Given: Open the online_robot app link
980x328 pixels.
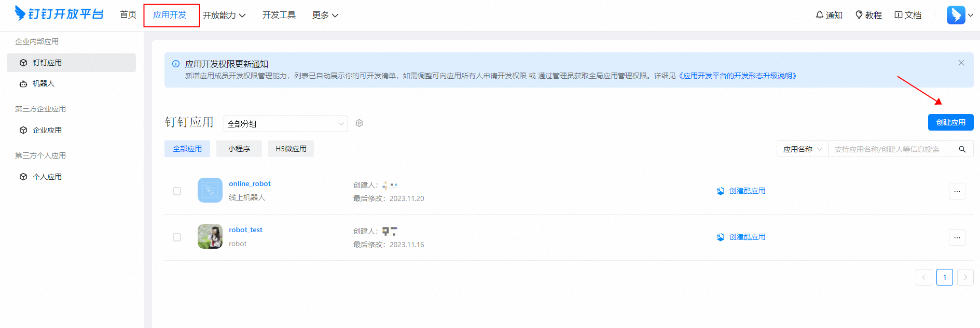Looking at the screenshot, I should tap(250, 183).
